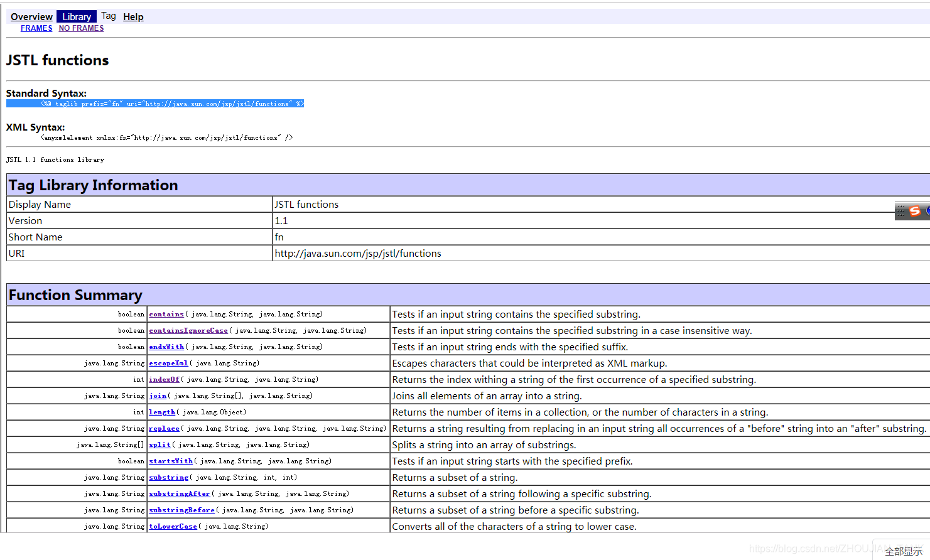Viewport: 930px width, 560px height.
Task: Open the split function link
Action: [160, 444]
